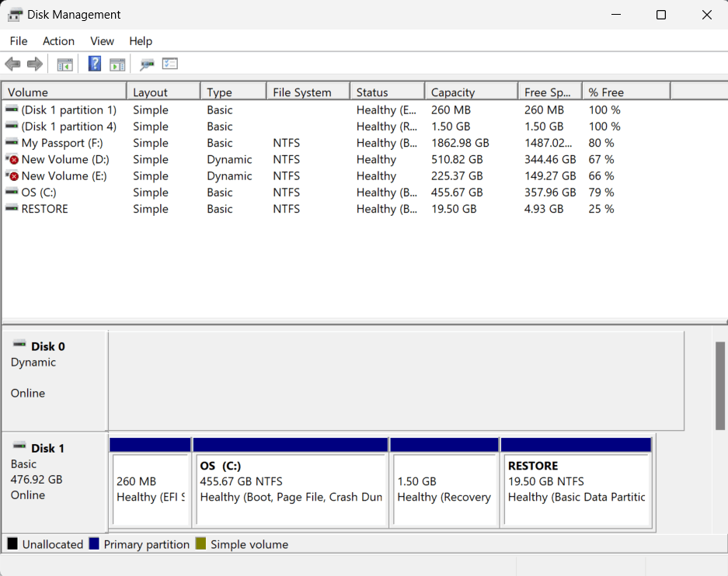The image size is (728, 576).
Task: Click the disk pane vertical scrollbar
Action: click(720, 385)
